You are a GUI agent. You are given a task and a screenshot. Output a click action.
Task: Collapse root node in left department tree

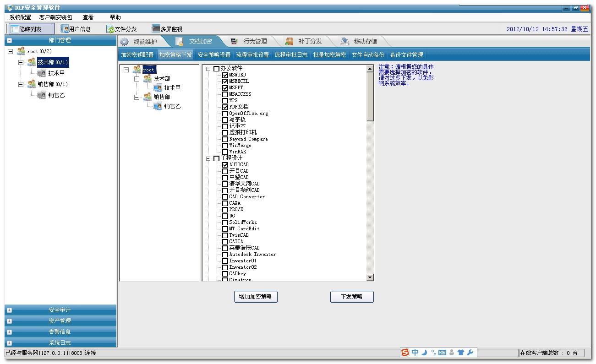(x=10, y=51)
